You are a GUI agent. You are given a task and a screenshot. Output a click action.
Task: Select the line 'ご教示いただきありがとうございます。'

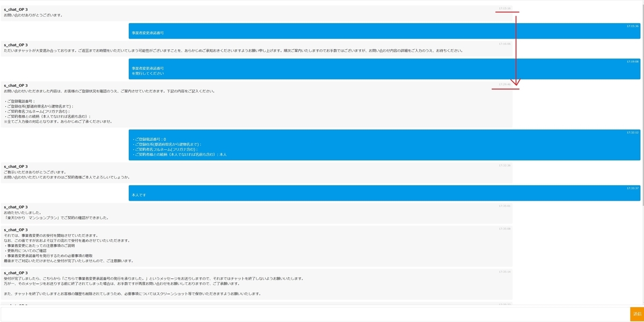[x=35, y=172]
